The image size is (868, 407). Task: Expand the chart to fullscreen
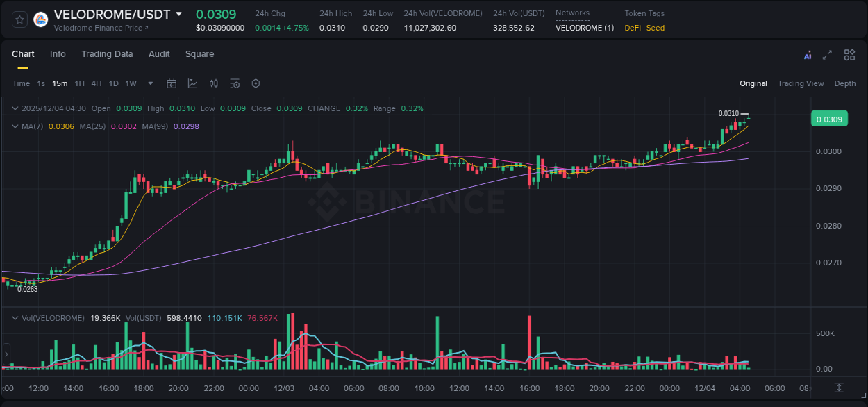click(x=827, y=54)
